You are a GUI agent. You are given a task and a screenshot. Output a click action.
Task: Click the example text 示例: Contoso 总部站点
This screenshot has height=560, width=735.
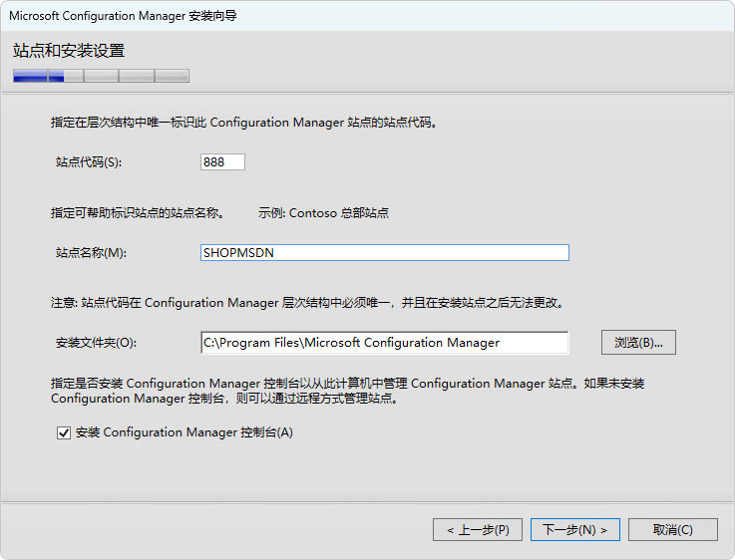coord(323,213)
